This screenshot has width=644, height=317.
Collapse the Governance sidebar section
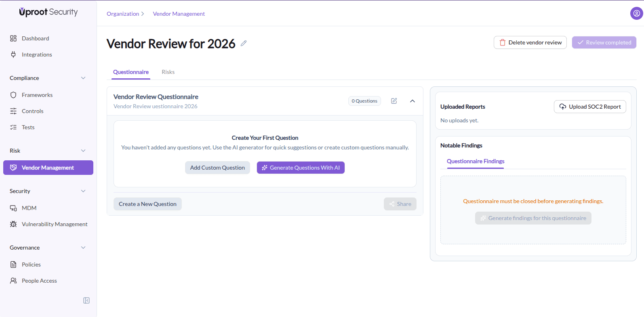pos(83,248)
